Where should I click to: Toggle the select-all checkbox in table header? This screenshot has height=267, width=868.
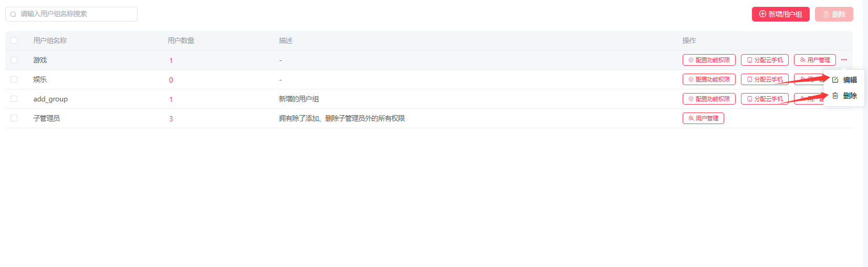click(14, 40)
